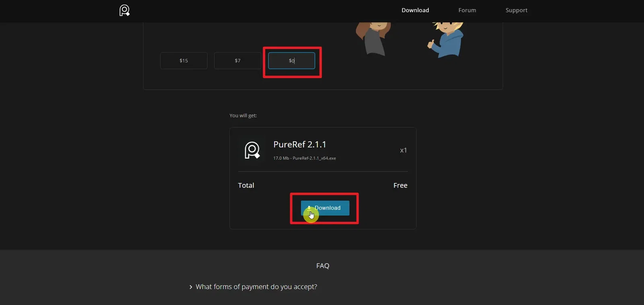The height and width of the screenshot is (305, 644).
Task: Click the 'You will get:' label
Action: (x=243, y=115)
